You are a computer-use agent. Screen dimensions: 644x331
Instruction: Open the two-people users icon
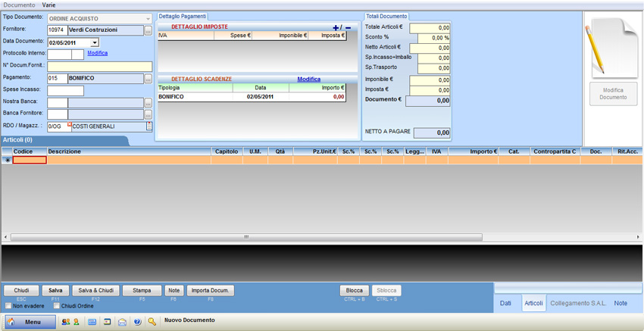65,322
